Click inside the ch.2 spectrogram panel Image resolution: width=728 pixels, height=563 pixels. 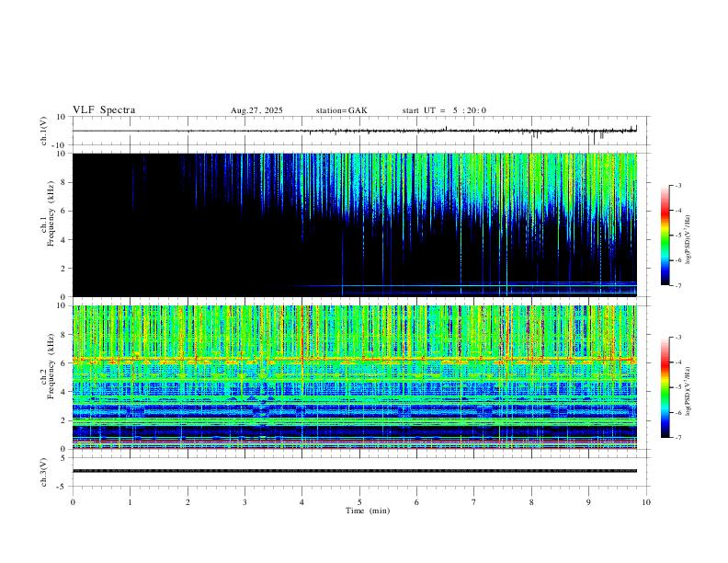pyautogui.click(x=355, y=377)
